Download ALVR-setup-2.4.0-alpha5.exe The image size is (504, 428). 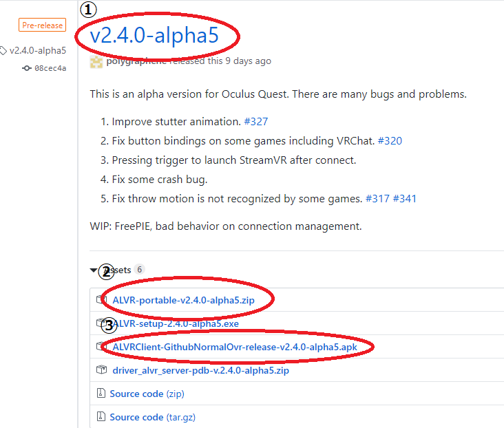click(x=176, y=323)
